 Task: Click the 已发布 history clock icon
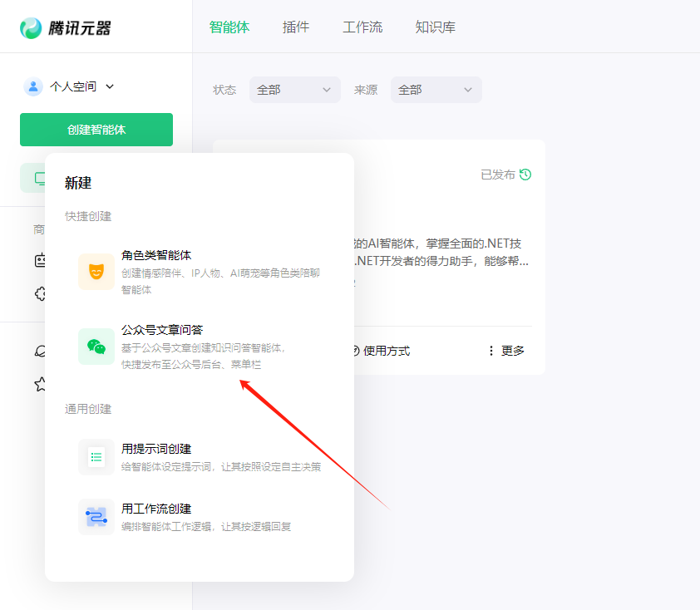click(525, 175)
